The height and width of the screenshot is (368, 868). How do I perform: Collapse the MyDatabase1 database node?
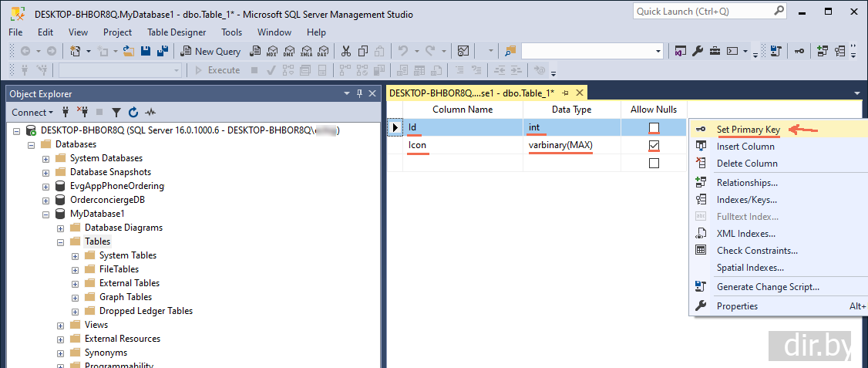(x=46, y=214)
